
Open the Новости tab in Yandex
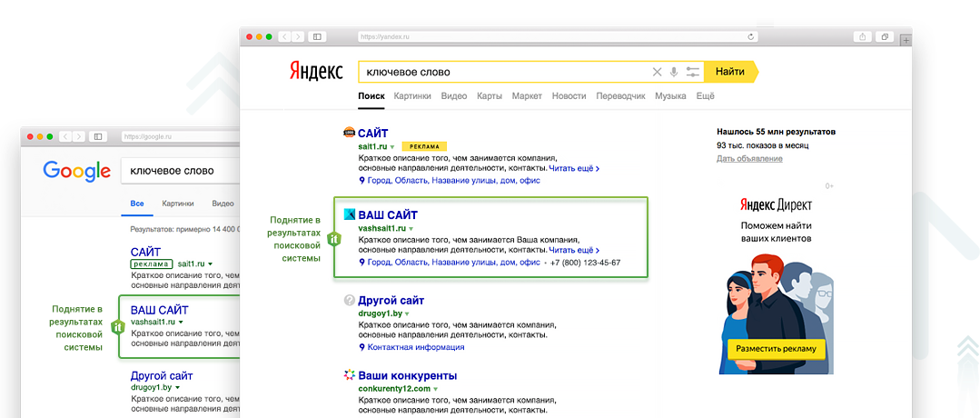tap(569, 96)
